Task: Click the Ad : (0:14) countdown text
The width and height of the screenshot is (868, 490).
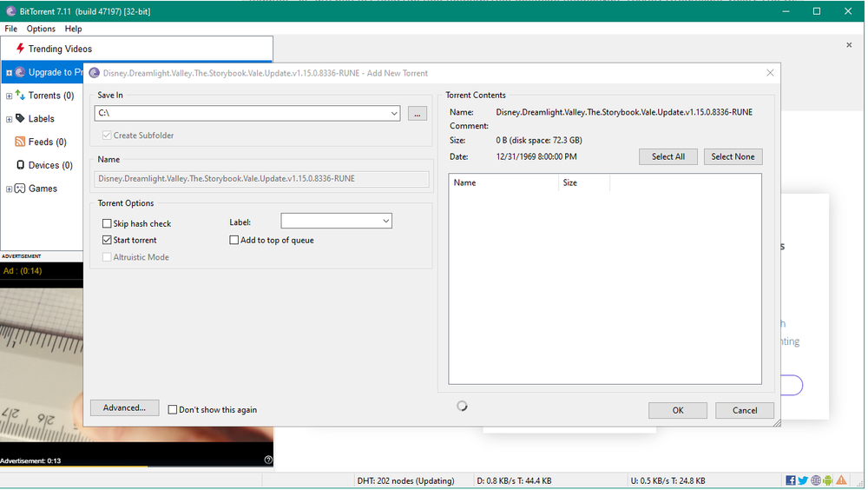Action: [x=23, y=270]
